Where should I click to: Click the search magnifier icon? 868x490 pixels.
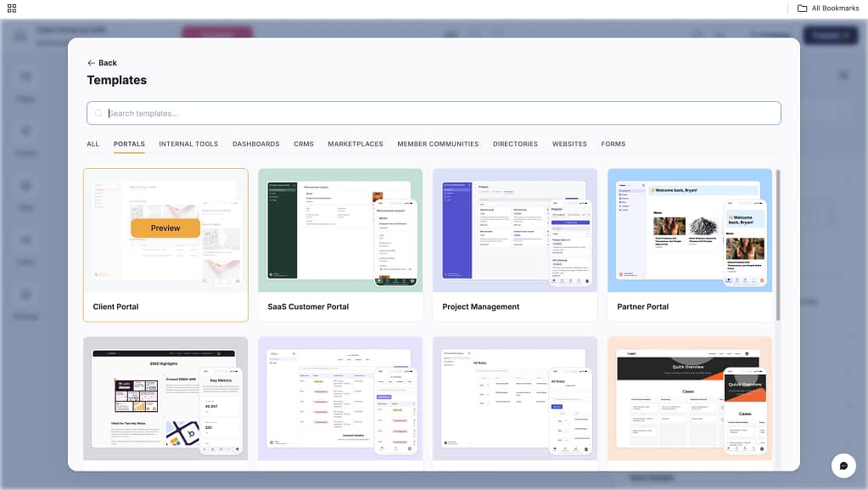[98, 114]
